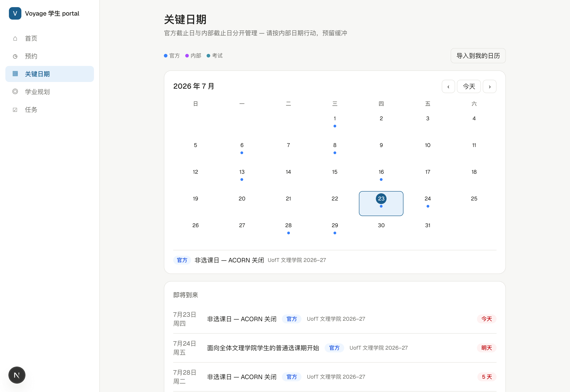The width and height of the screenshot is (570, 392).
Task: Select July 8 on the calendar
Action: pos(335,150)
